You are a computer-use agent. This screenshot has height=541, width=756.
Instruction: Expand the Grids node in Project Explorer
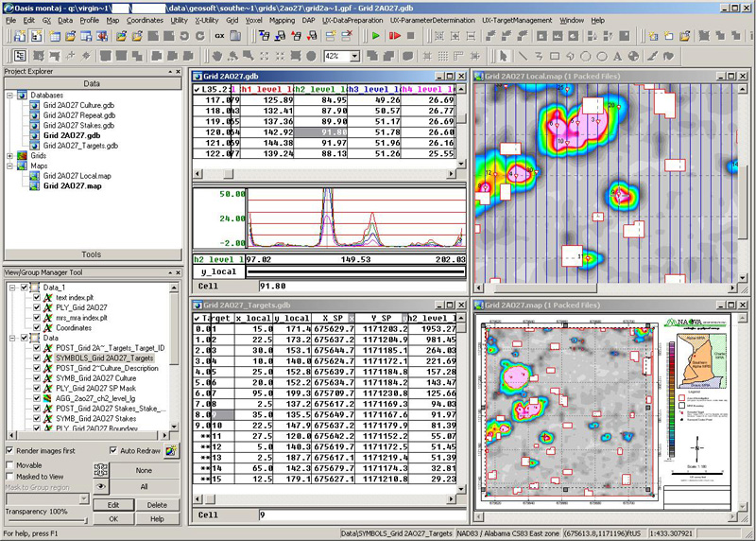coord(10,155)
